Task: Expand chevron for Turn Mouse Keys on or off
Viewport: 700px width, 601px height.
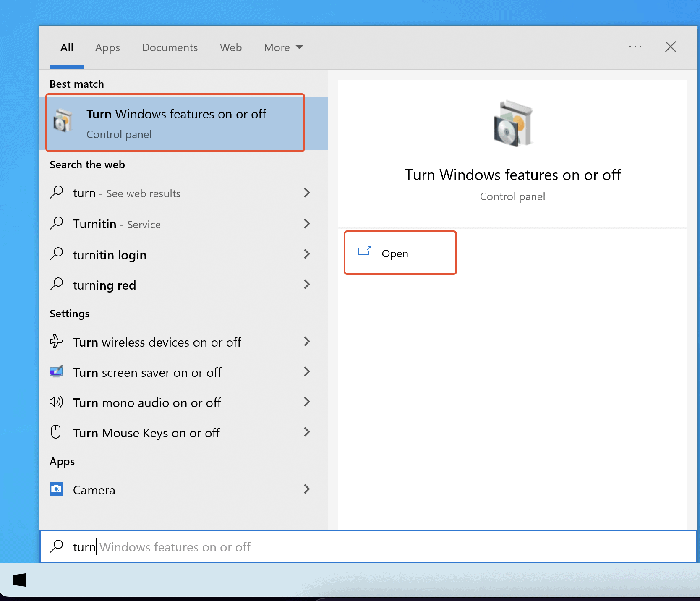Action: point(307,432)
